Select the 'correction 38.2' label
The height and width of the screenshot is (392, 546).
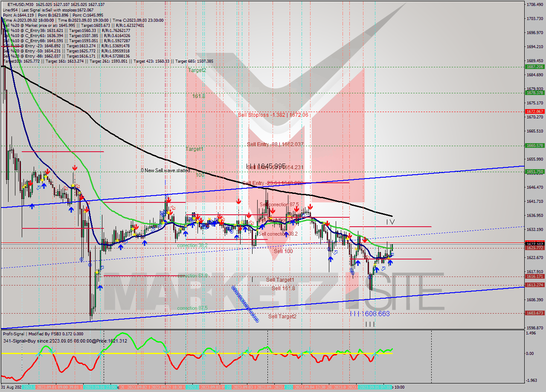click(x=192, y=246)
